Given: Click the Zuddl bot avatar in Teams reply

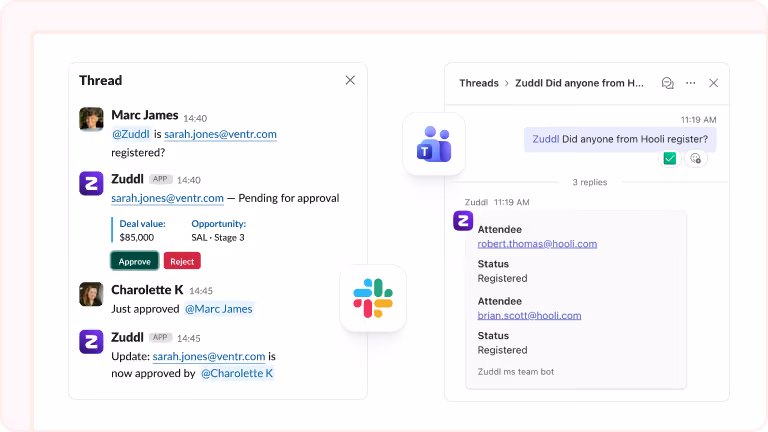Looking at the screenshot, I should pyautogui.click(x=463, y=220).
